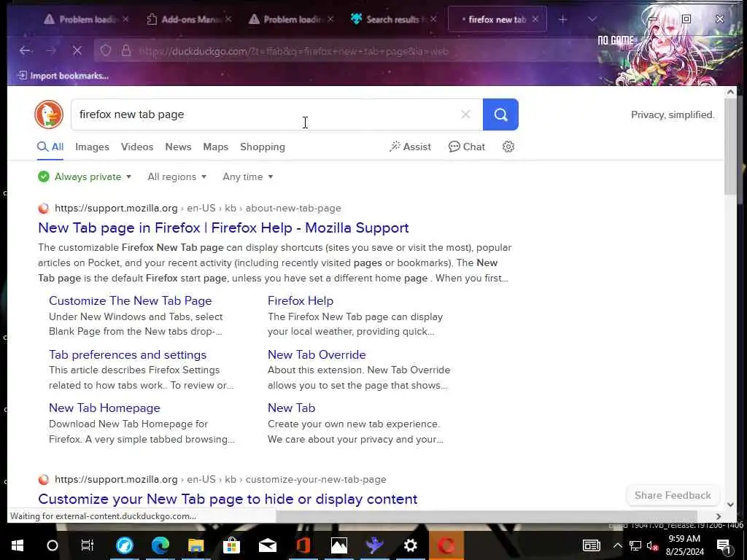
Task: Switch to Videos results
Action: (x=137, y=147)
